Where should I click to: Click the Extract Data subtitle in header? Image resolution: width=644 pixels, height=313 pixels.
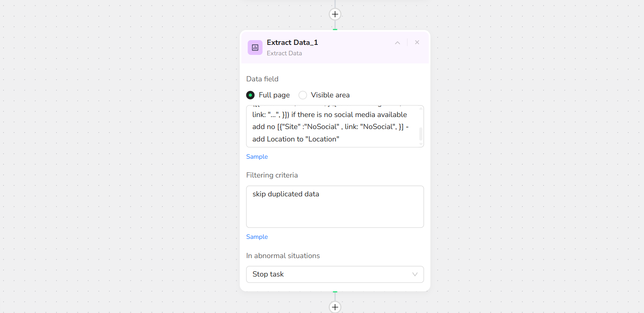pos(284,53)
